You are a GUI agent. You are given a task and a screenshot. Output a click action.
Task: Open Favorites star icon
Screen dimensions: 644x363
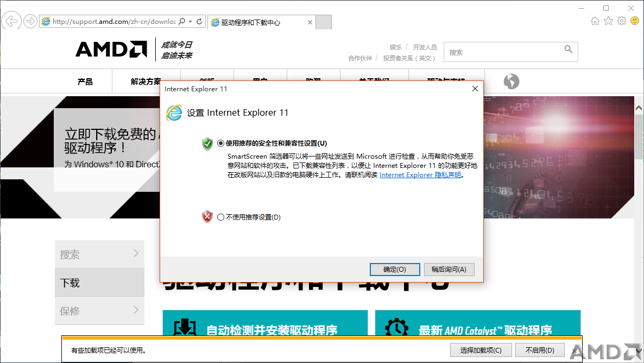608,21
